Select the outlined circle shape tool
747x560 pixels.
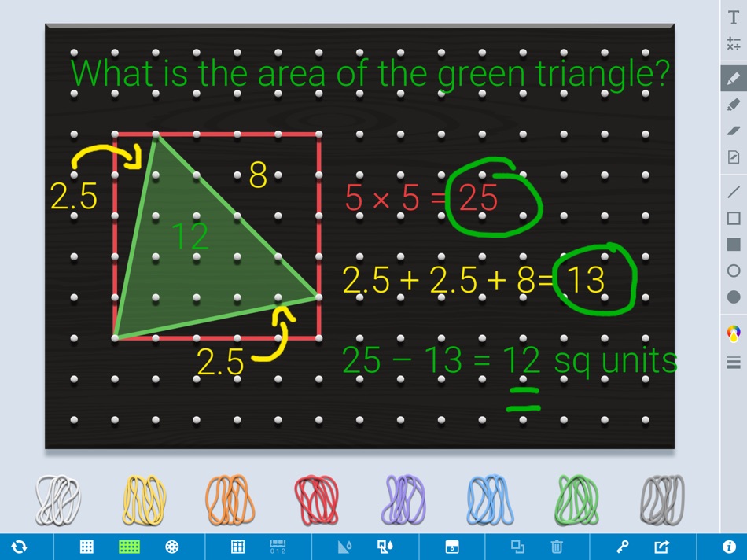click(x=734, y=271)
